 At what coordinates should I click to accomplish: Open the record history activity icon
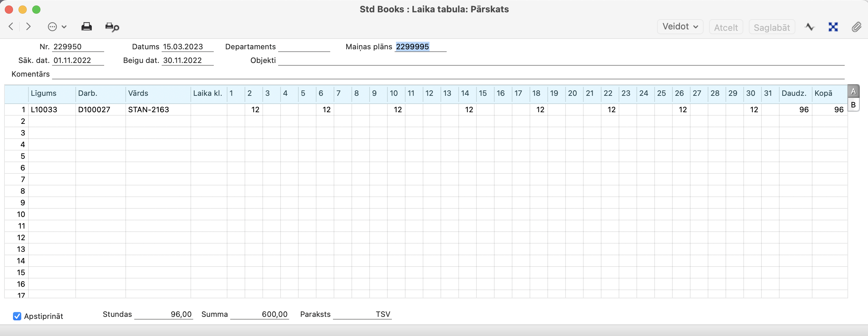click(x=810, y=27)
